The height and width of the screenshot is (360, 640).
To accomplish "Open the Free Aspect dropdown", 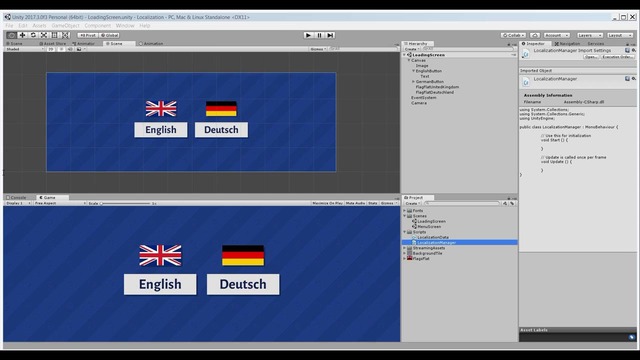I will click(60, 203).
